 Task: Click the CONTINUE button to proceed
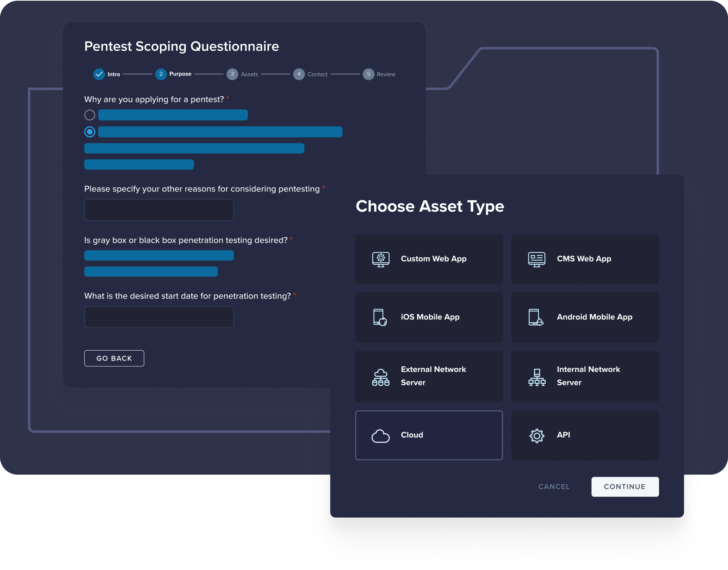[x=625, y=487]
